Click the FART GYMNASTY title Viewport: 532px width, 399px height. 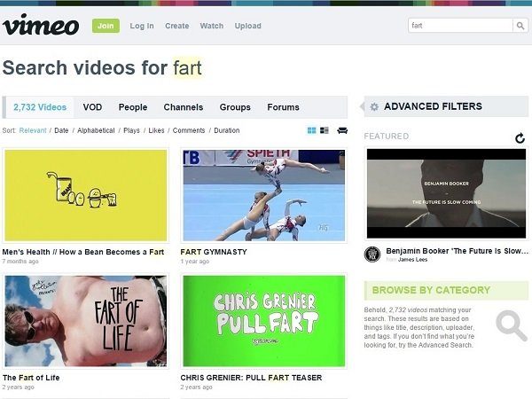(x=214, y=252)
